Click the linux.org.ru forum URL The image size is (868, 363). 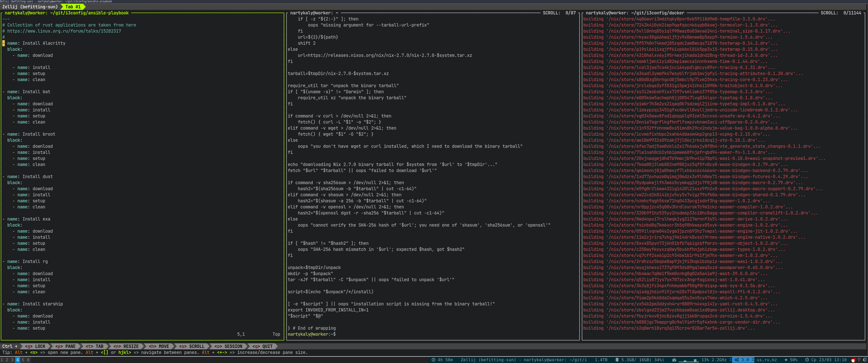coord(64,31)
